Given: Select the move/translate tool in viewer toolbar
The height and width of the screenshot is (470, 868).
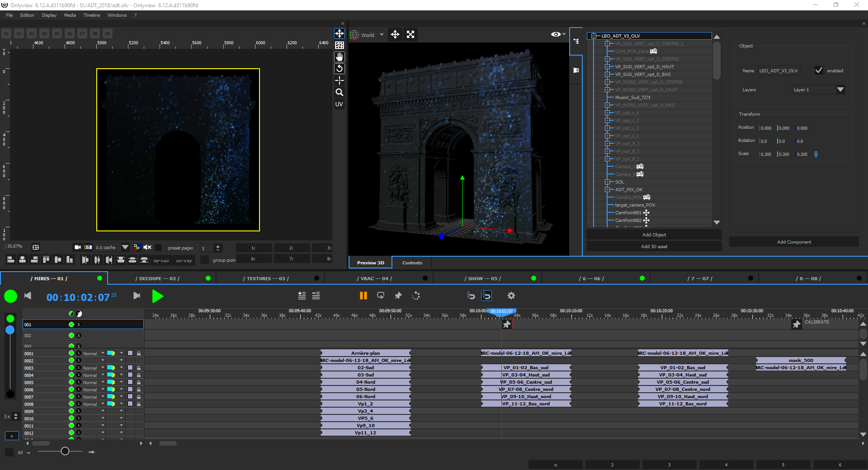Looking at the screenshot, I should 339,33.
